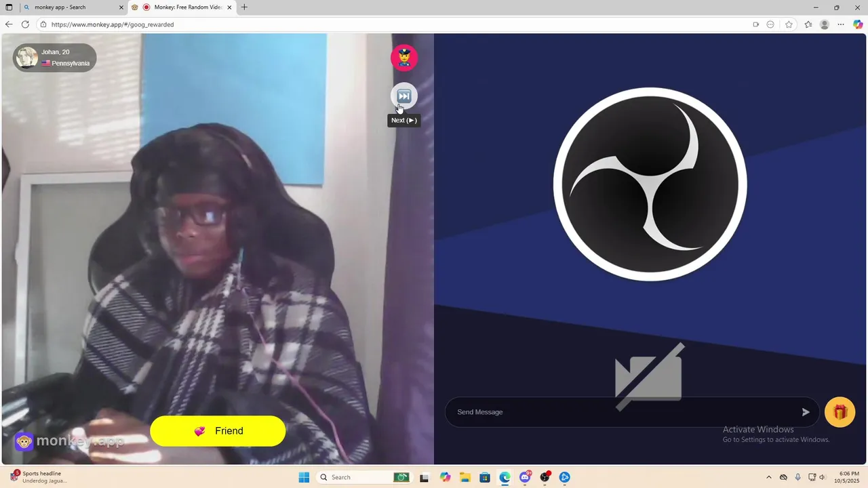View site information lock icon
The height and width of the screenshot is (488, 868).
43,24
